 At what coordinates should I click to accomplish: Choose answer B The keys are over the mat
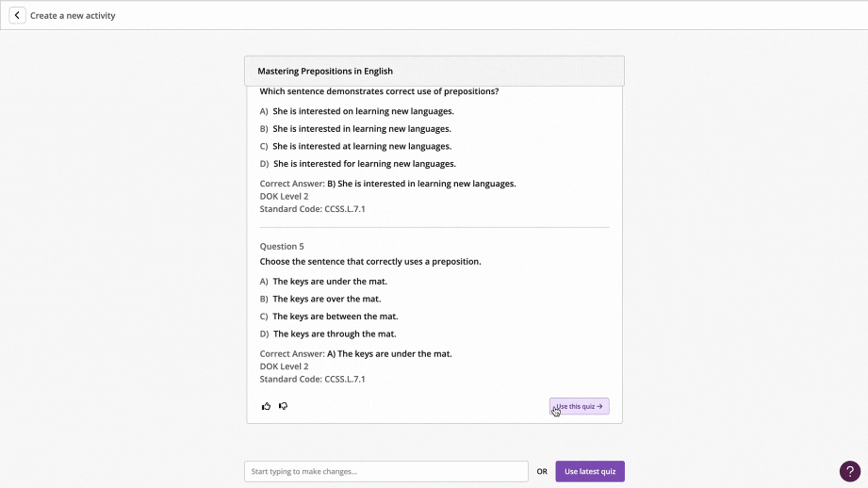pyautogui.click(x=320, y=299)
